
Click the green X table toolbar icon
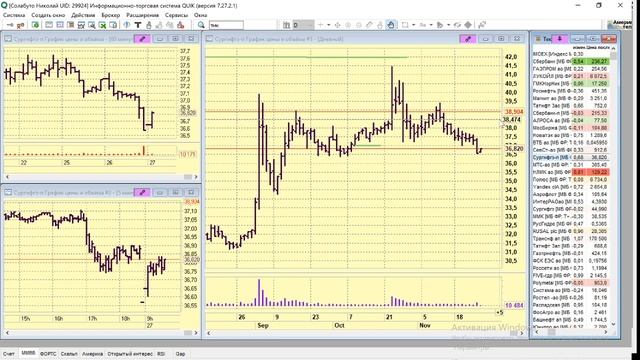[x=102, y=25]
